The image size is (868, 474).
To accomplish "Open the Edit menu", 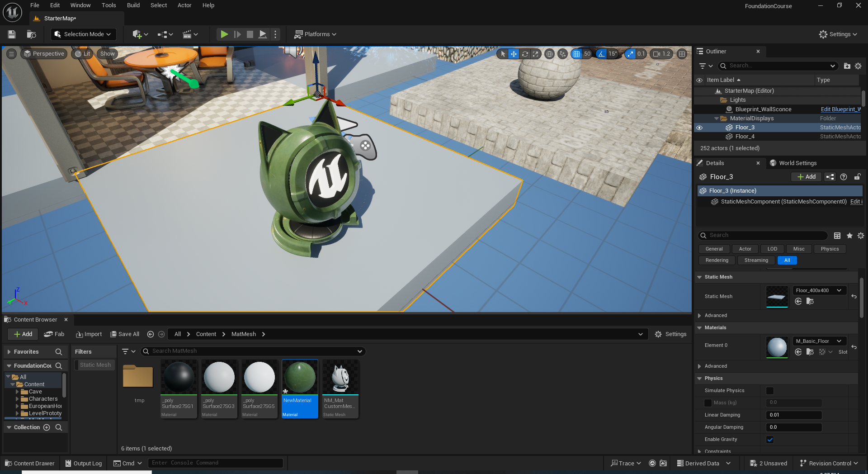I will click(x=55, y=5).
